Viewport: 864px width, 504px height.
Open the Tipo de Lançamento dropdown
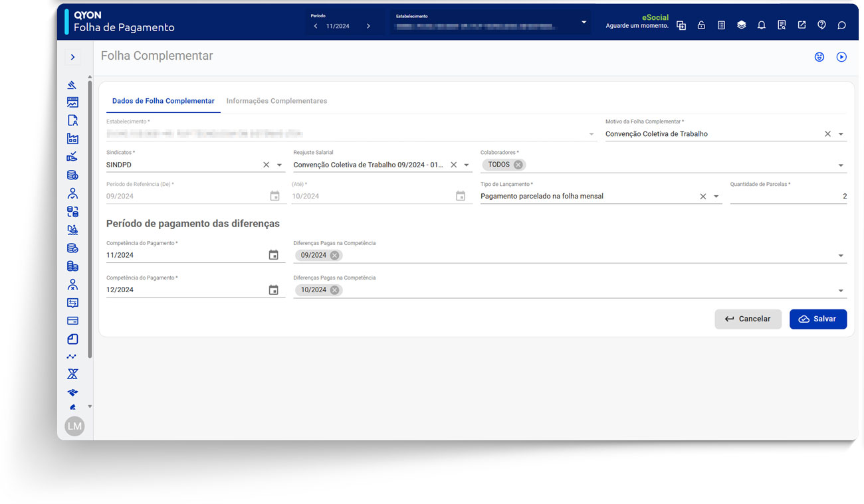click(716, 197)
